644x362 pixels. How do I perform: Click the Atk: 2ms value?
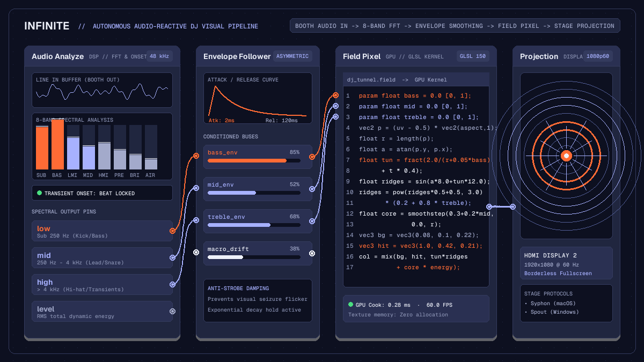pyautogui.click(x=222, y=120)
